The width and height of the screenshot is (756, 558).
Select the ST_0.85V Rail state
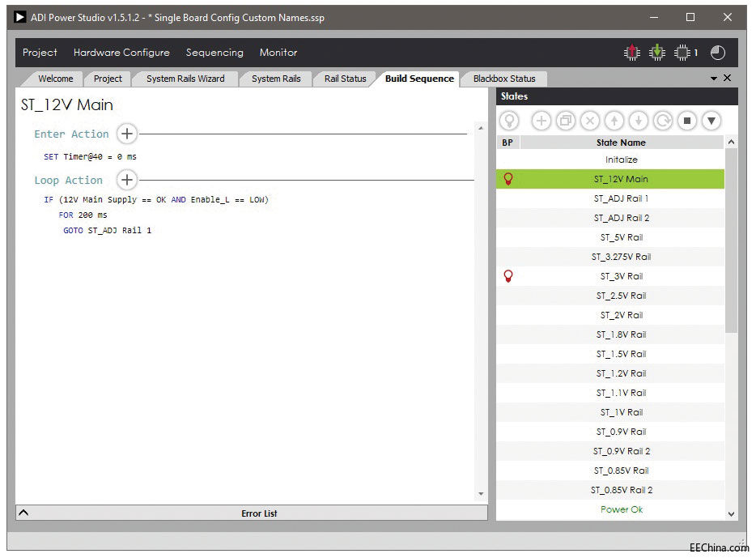coord(610,471)
